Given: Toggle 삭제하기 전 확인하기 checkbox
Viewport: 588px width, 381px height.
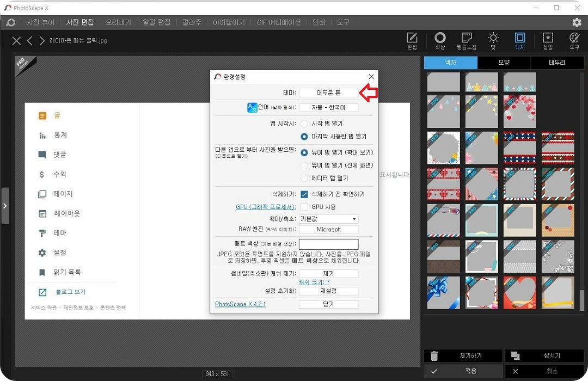Looking at the screenshot, I should 304,194.
